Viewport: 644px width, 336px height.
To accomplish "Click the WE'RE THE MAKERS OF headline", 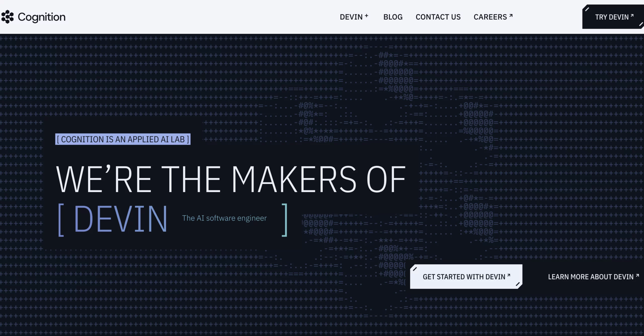I will pyautogui.click(x=230, y=179).
